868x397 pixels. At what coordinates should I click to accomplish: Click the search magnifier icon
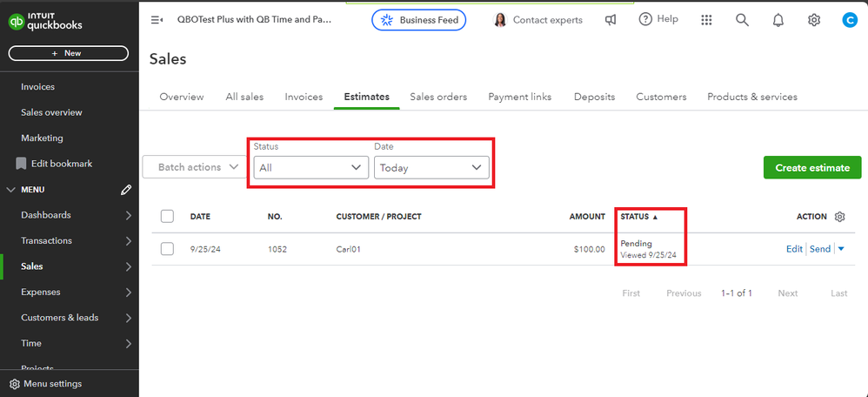pos(742,20)
